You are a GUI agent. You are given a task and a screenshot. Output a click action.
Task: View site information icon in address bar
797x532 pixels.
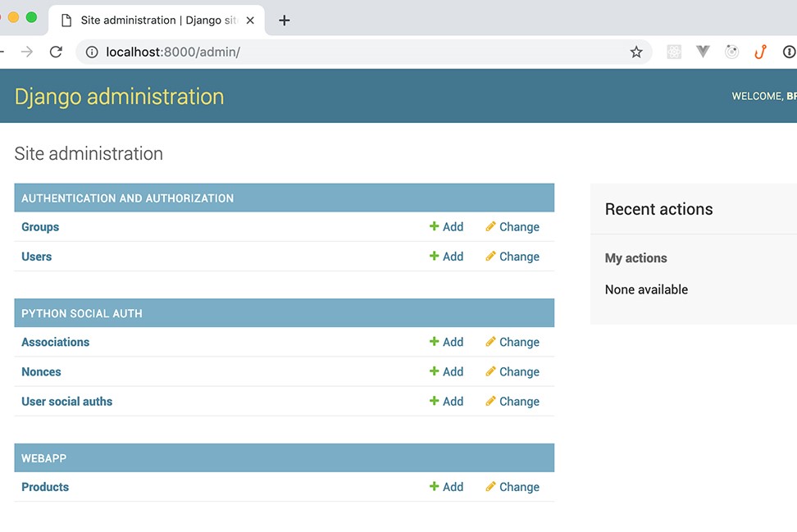pyautogui.click(x=92, y=52)
